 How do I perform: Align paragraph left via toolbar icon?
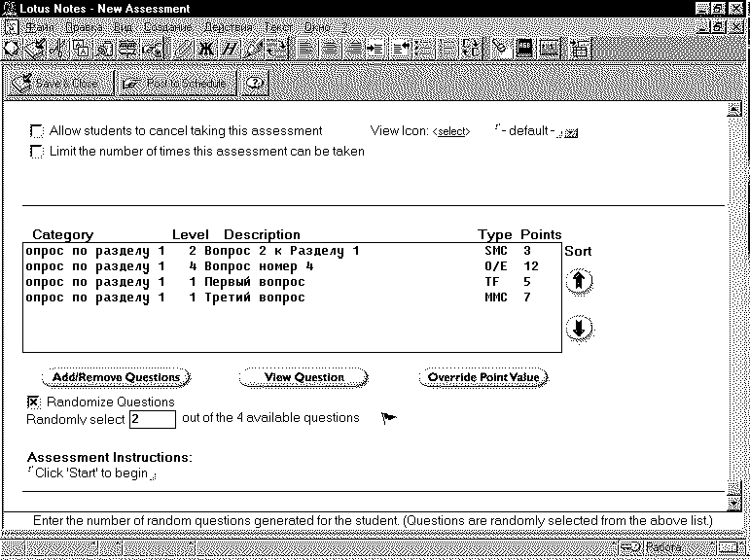pyautogui.click(x=305, y=49)
